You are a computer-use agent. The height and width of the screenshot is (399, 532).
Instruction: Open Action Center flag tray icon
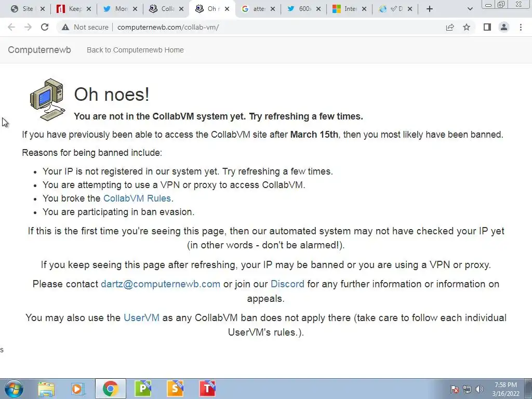point(454,389)
